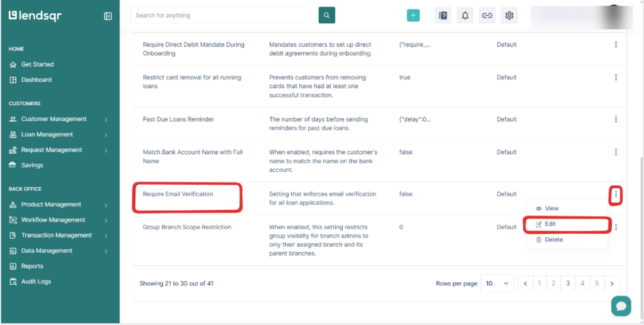Screen dimensions: 644x325
Task: Click the Product Management icon
Action: point(13,205)
